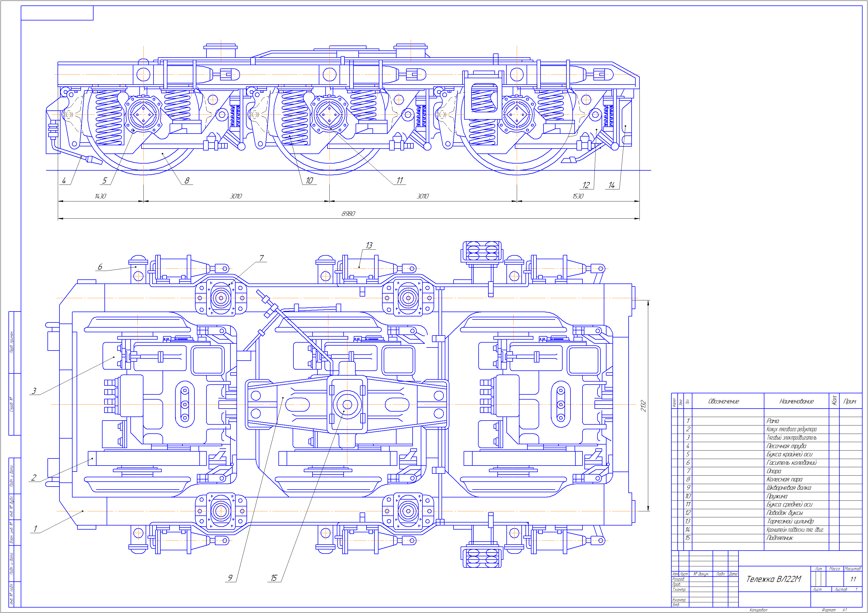868x613 pixels.
Task: Click 'Гаситель колебаний' entry in parts list
Action: coord(791,463)
